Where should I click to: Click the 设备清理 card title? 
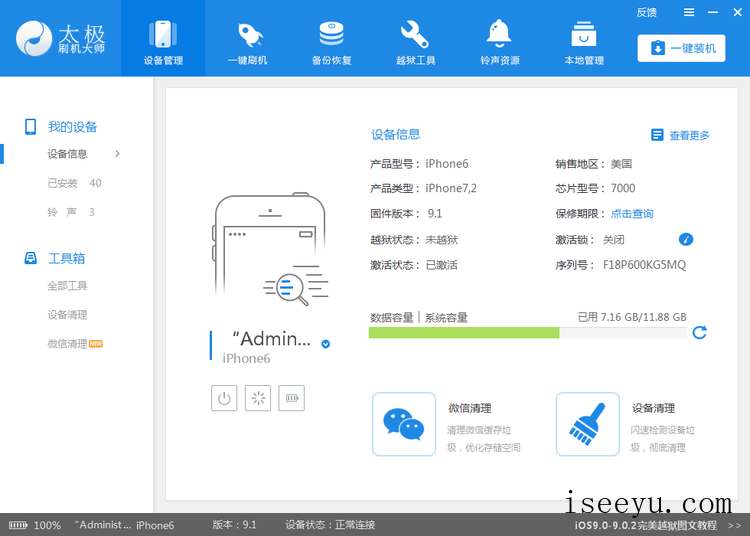[x=653, y=408]
